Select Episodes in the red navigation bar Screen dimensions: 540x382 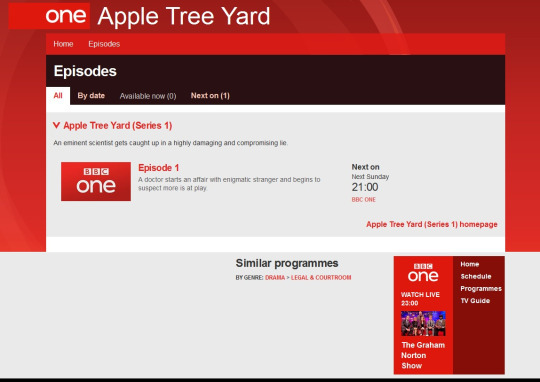point(104,44)
